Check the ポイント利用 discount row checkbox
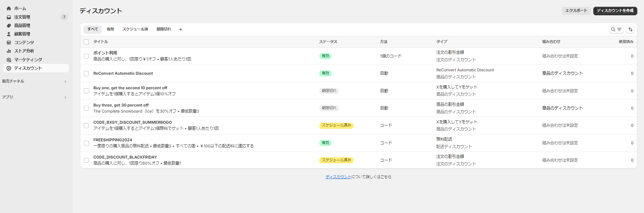644x213 pixels. coord(86,56)
